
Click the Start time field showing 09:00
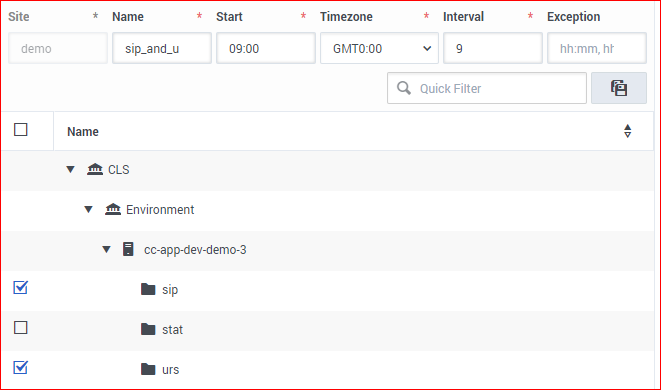point(266,48)
